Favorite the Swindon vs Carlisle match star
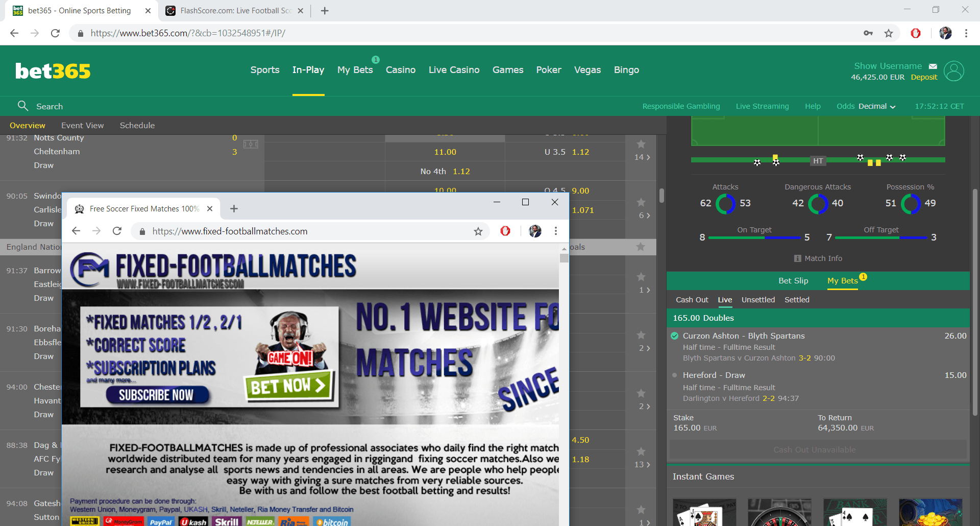 641,202
